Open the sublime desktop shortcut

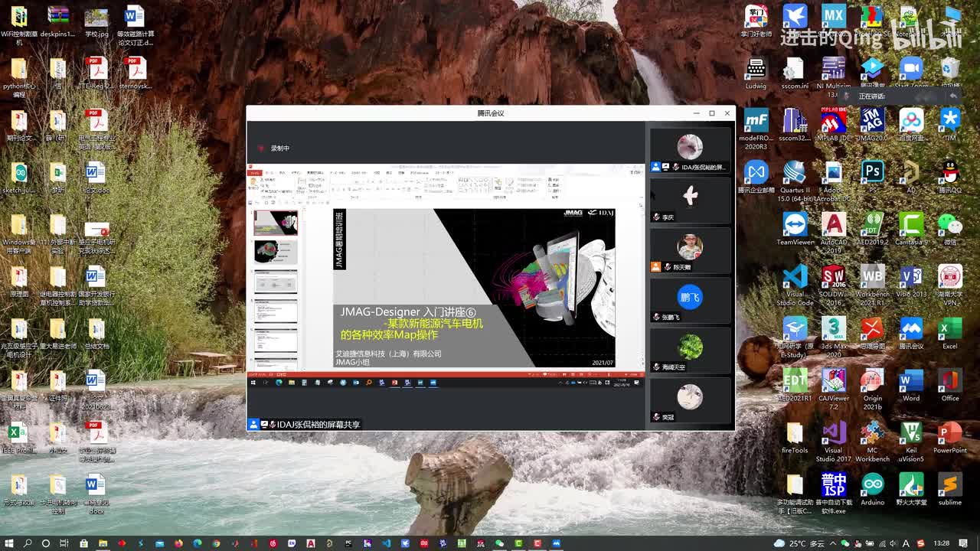click(950, 489)
